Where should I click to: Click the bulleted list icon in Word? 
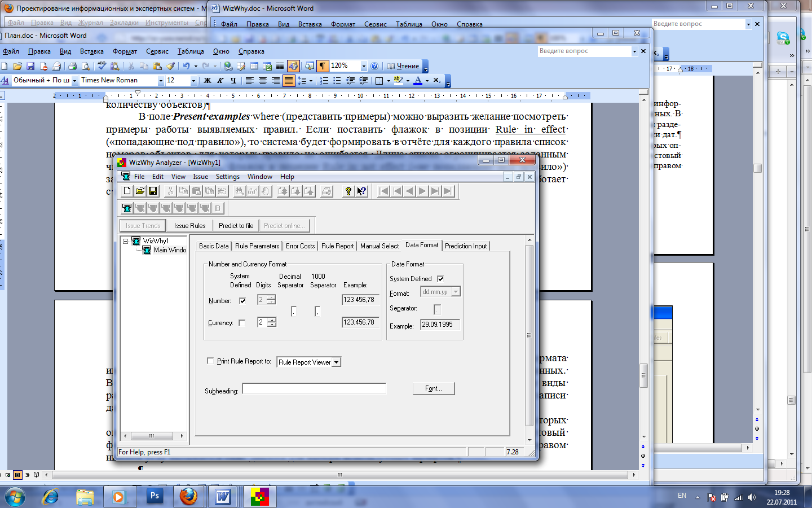[x=337, y=81]
